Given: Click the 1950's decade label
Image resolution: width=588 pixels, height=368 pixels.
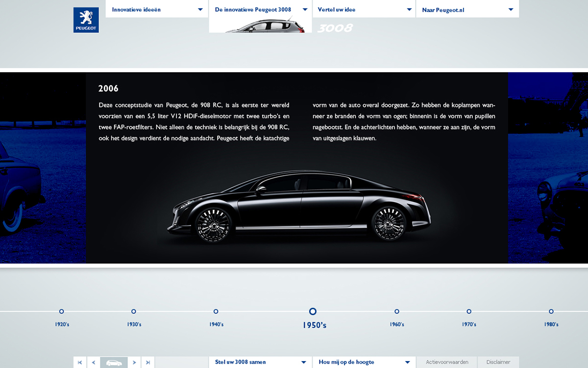Looking at the screenshot, I should pyautogui.click(x=315, y=325).
